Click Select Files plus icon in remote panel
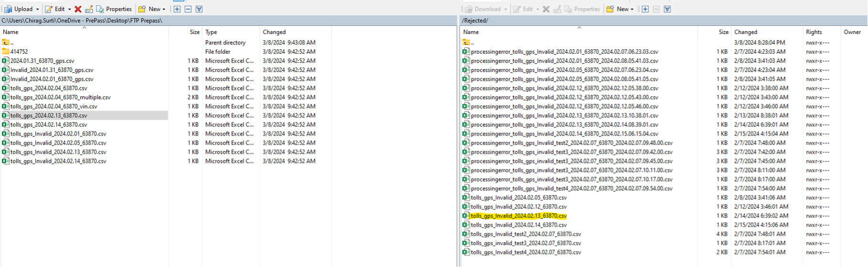 (645, 9)
